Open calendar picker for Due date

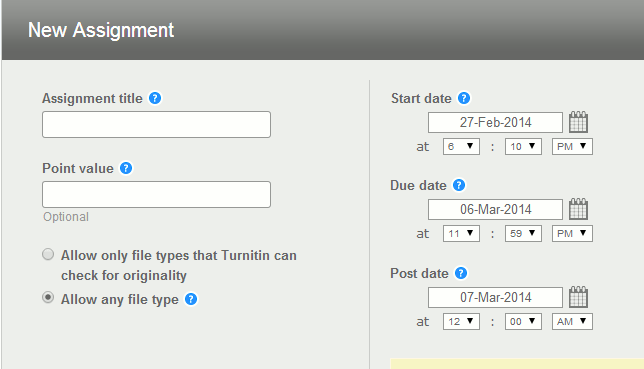coord(578,209)
